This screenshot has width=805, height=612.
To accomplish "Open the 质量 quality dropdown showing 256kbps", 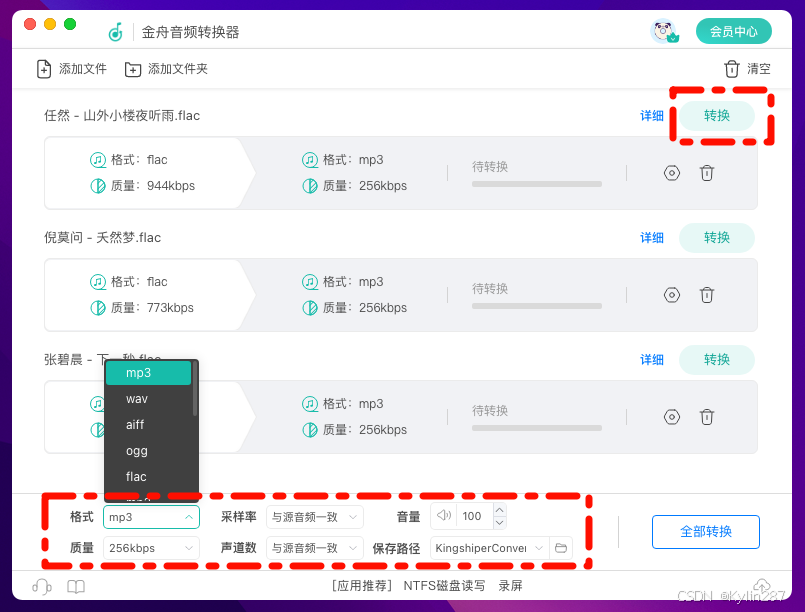I will click(x=151, y=548).
